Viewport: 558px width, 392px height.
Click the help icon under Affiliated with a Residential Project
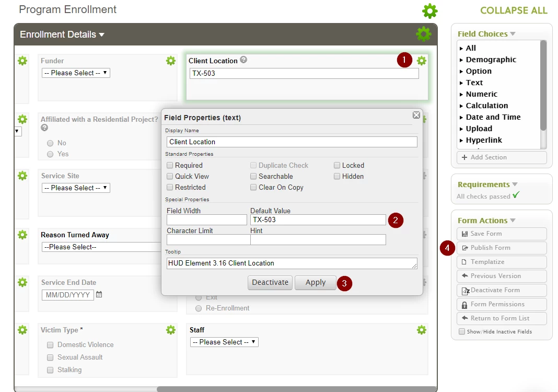click(x=44, y=128)
